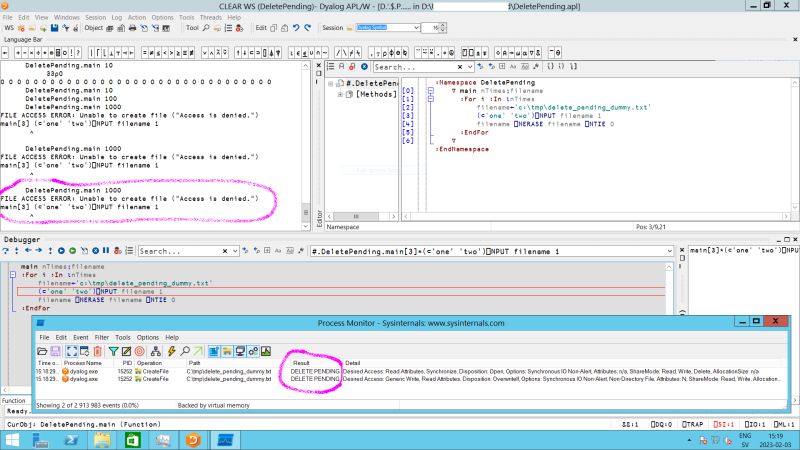Image resolution: width=800 pixels, height=450 pixels.
Task: Click the Process Monitor lightning event icon
Action: coord(171,351)
